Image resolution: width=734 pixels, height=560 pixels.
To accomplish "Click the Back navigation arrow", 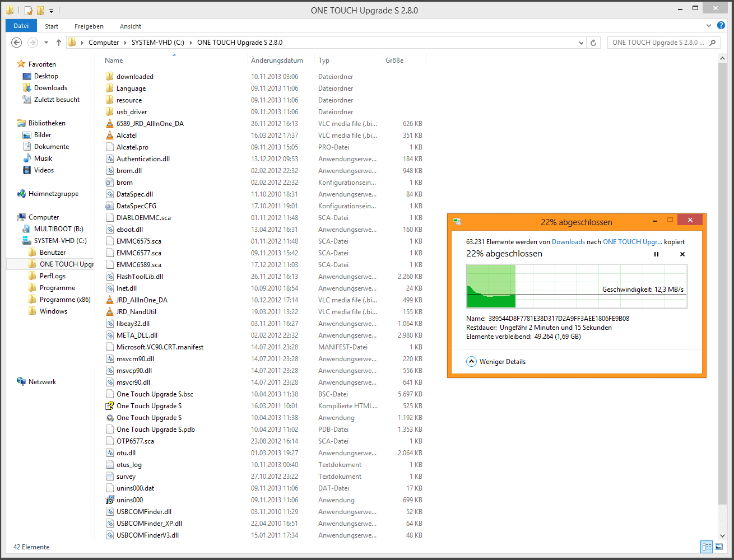I will (x=17, y=43).
